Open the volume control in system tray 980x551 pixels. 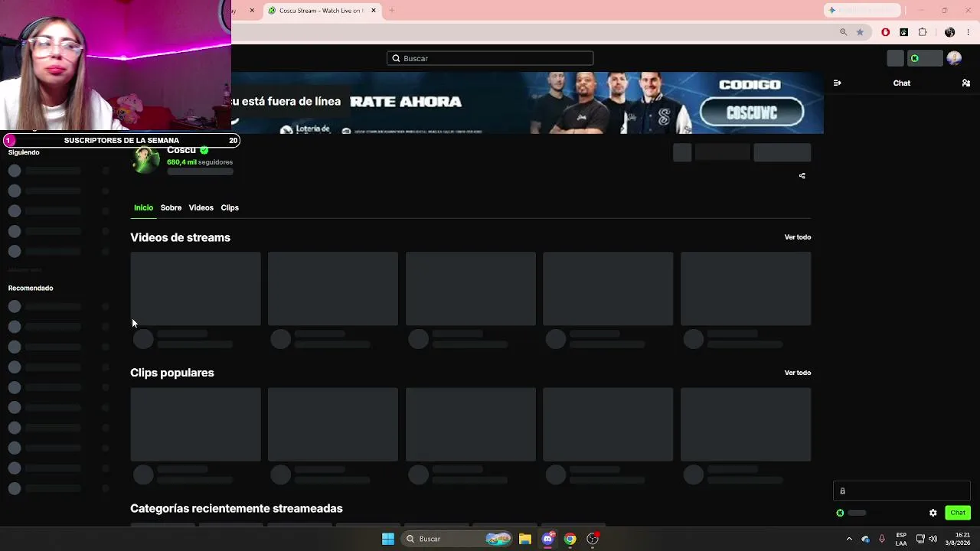coord(933,539)
